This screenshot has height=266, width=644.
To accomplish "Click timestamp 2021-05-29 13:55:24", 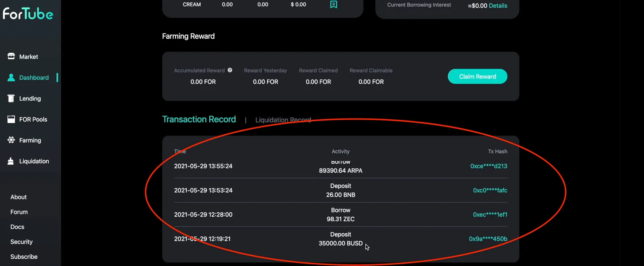I will [x=203, y=166].
